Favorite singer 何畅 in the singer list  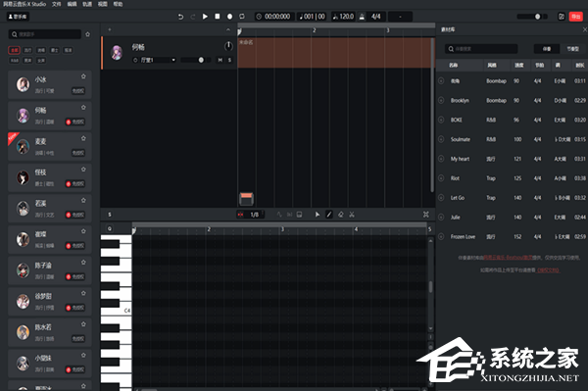(x=83, y=108)
